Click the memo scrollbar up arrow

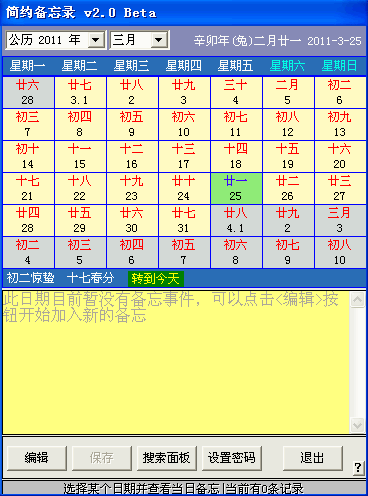tap(358, 300)
